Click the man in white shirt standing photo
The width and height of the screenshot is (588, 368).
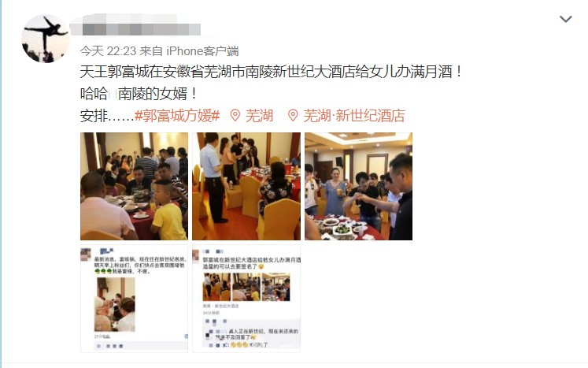tap(246, 186)
